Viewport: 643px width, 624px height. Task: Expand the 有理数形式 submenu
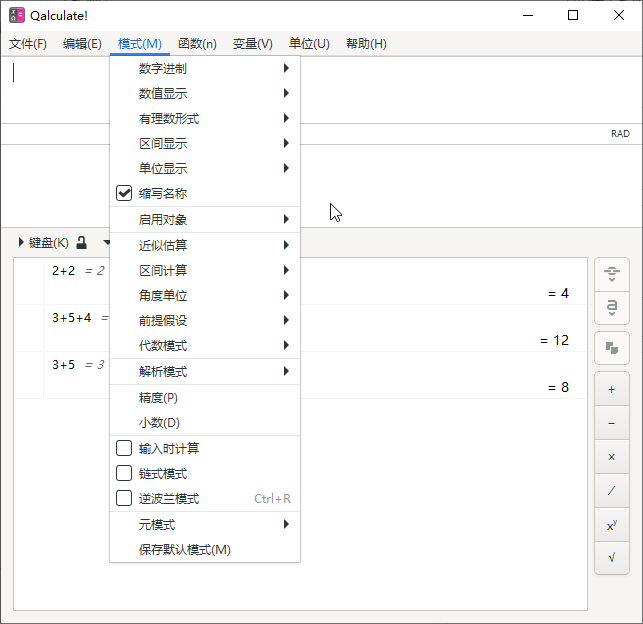coord(205,118)
